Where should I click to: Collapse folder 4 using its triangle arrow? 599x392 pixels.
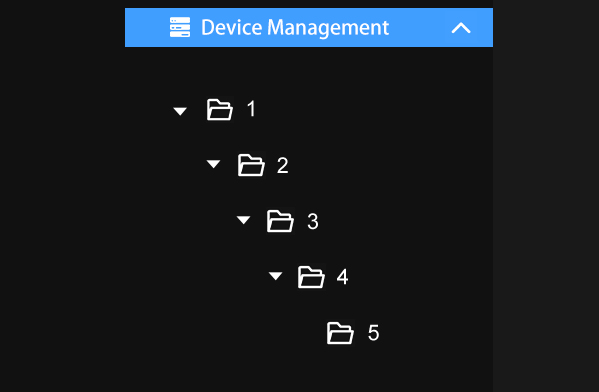click(275, 276)
